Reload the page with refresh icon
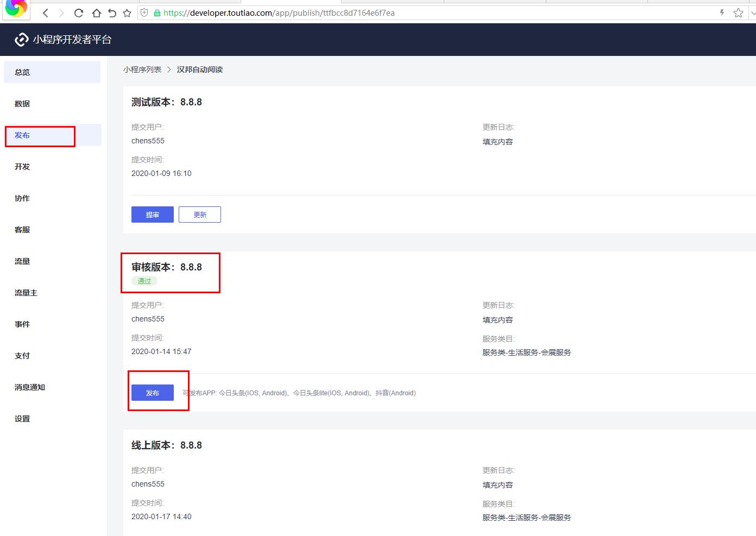The image size is (756, 536). point(79,13)
